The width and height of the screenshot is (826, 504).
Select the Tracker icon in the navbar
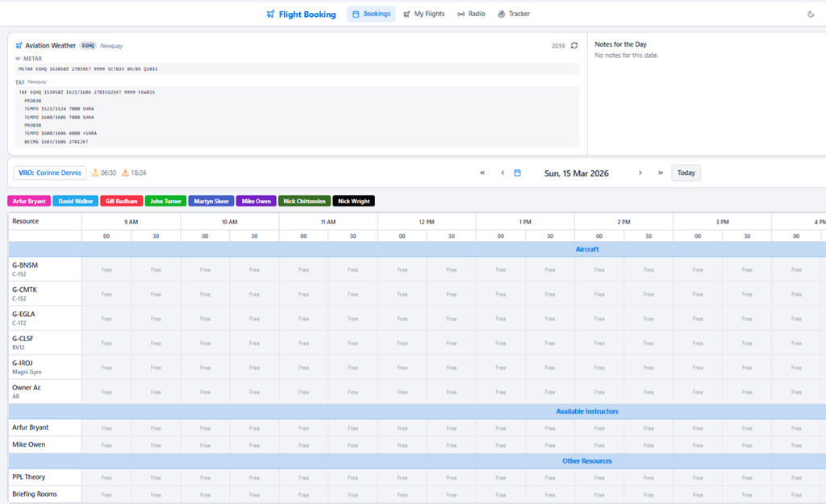(x=500, y=14)
